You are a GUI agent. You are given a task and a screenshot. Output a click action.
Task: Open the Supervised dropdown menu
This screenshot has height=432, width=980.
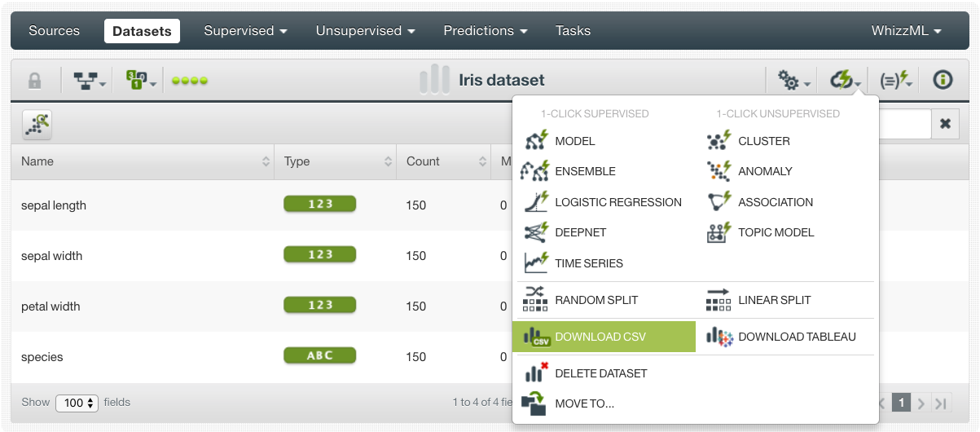(245, 31)
